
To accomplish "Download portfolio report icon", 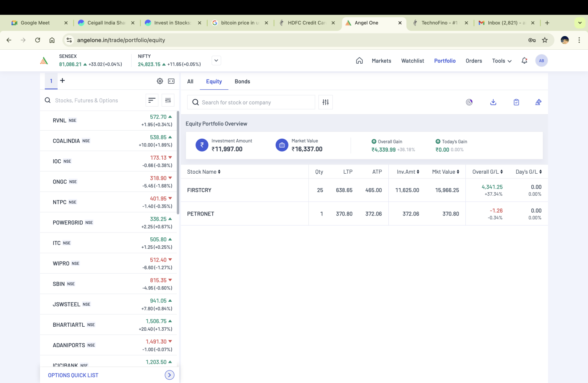I will (493, 102).
